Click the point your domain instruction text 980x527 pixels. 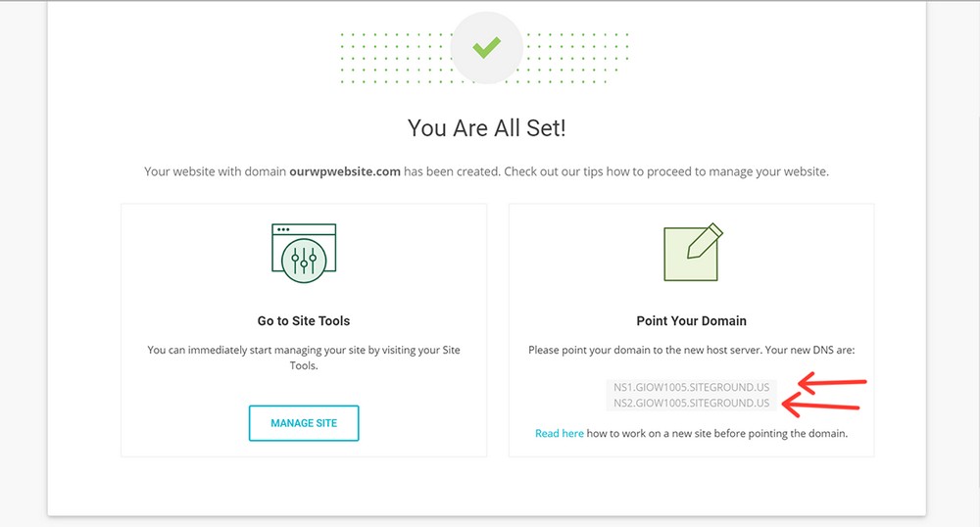[691, 351]
